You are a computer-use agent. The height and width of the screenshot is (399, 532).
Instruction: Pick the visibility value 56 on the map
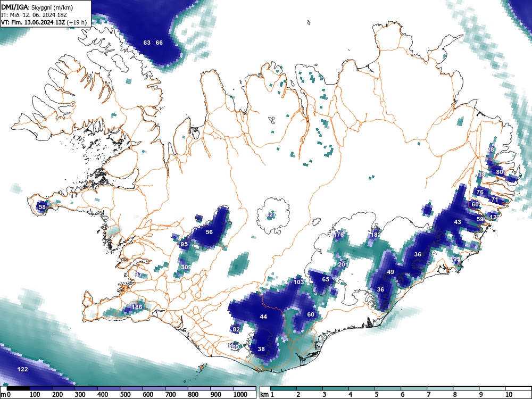pyautogui.click(x=209, y=232)
